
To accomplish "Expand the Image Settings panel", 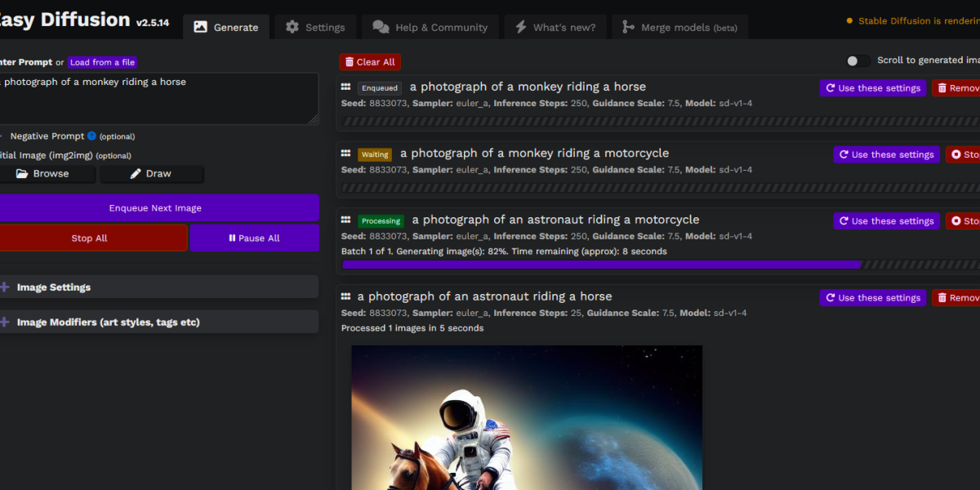I will 54,287.
